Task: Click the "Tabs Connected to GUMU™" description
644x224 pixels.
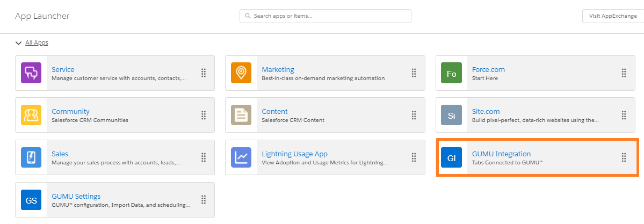Action: click(508, 162)
